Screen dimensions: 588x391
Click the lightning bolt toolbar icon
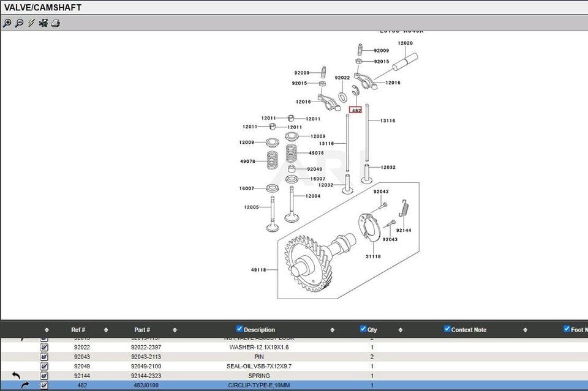[31, 23]
